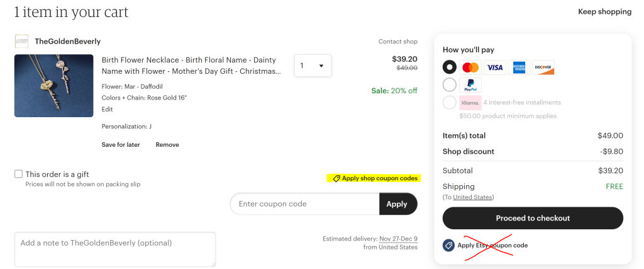Image resolution: width=644 pixels, height=269 pixels.
Task: Open the item quantity dropdown
Action: coord(313,66)
